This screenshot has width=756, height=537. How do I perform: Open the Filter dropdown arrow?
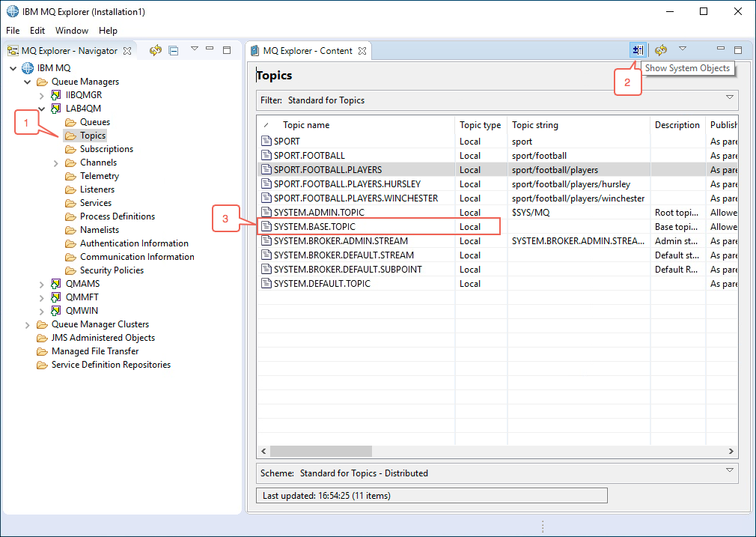pyautogui.click(x=730, y=97)
